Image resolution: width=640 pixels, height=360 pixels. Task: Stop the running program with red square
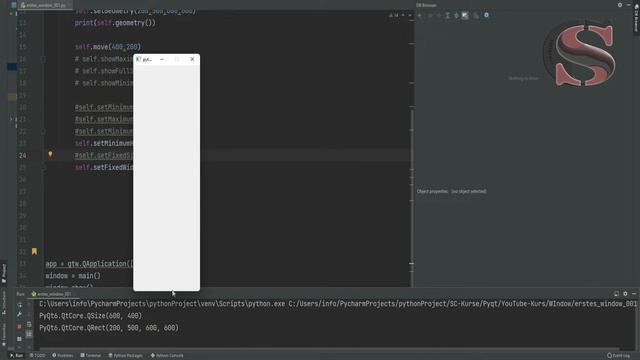(19, 327)
